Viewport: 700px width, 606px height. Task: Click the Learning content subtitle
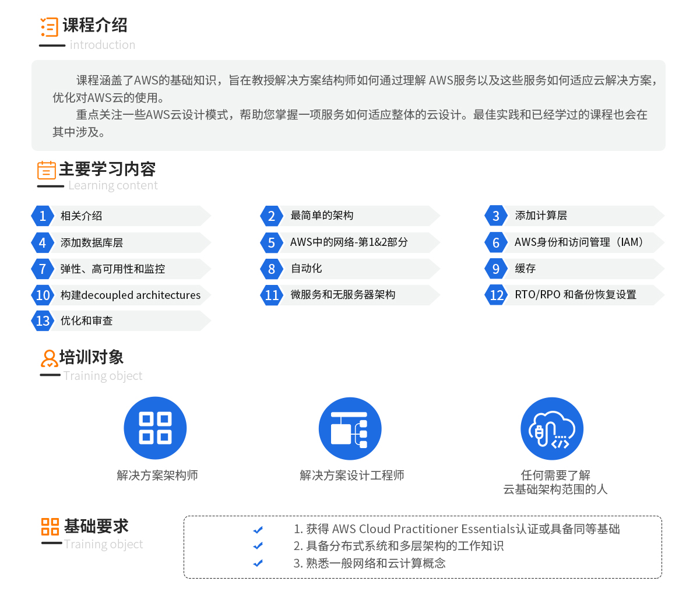(x=113, y=185)
